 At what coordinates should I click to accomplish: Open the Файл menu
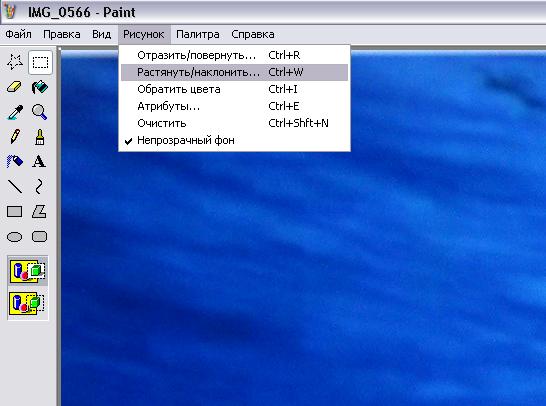click(18, 34)
